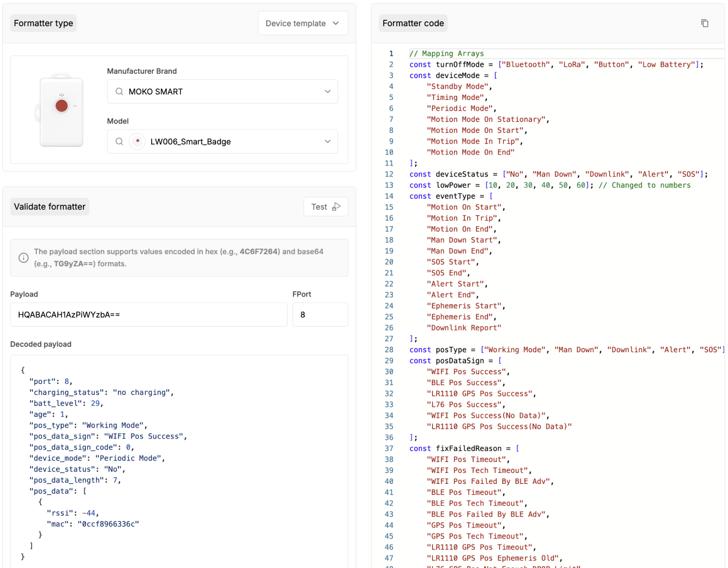Click the code line "Man Down Start"

(464, 240)
